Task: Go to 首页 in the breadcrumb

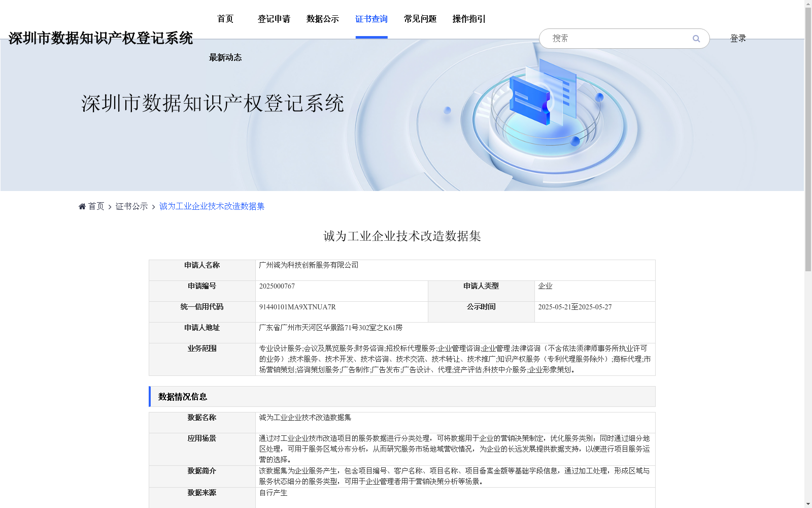Action: pos(96,206)
